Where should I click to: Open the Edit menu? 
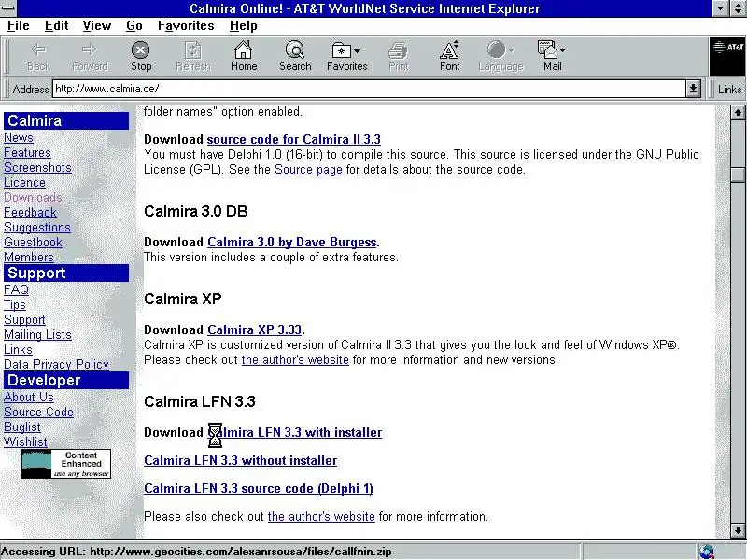[57, 26]
